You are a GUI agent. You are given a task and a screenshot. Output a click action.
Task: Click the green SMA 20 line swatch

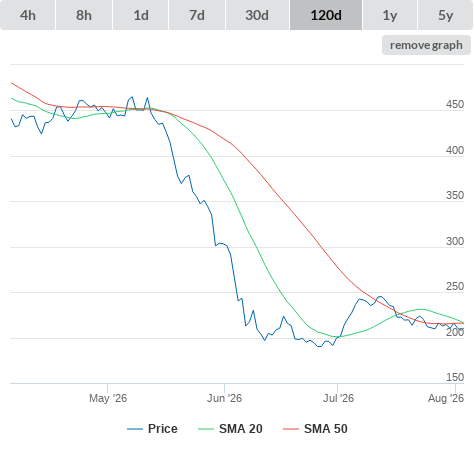206,429
